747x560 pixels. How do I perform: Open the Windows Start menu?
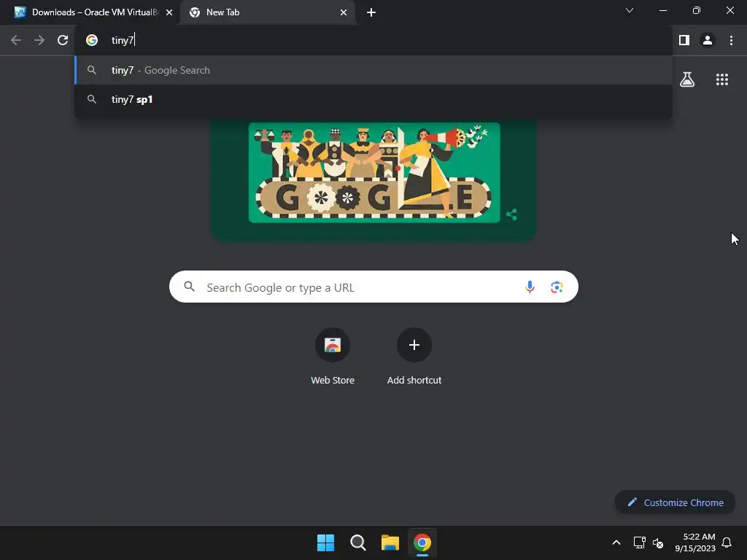[326, 542]
